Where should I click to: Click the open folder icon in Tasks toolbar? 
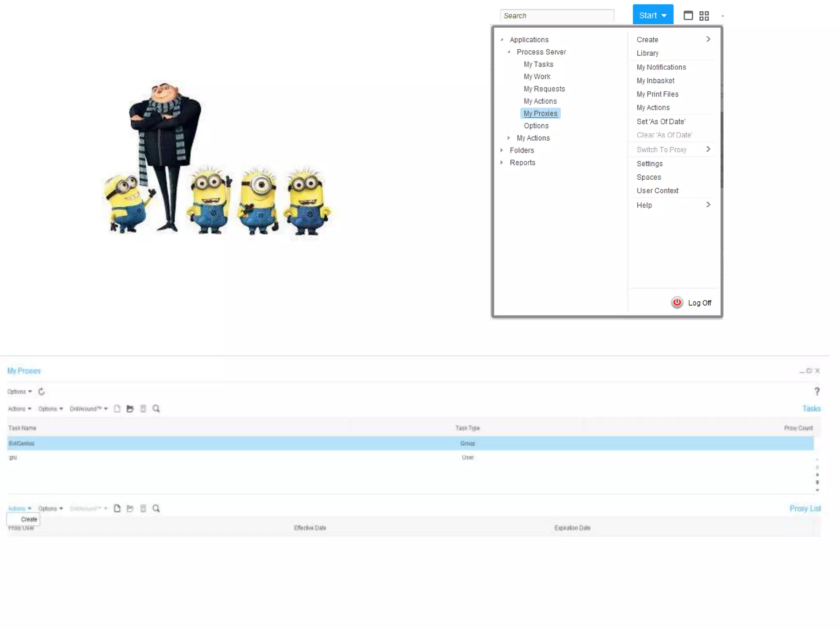130,409
